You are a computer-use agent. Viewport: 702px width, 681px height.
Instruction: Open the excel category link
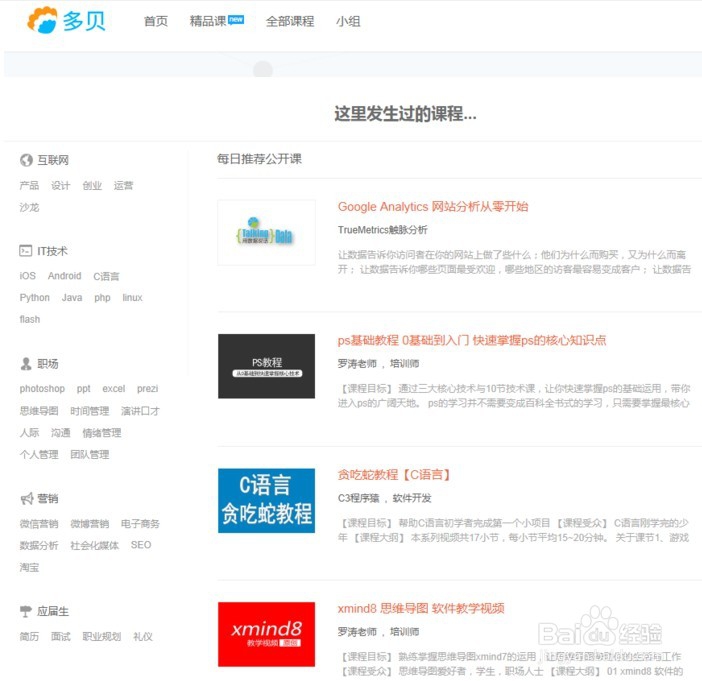(x=114, y=389)
